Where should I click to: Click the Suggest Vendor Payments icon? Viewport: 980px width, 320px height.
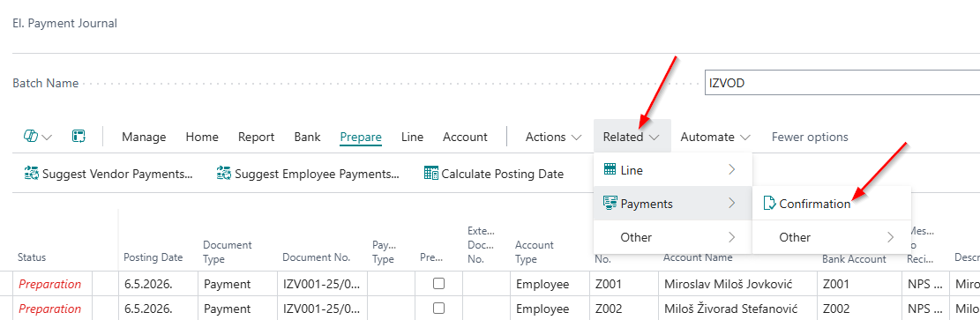pyautogui.click(x=31, y=174)
